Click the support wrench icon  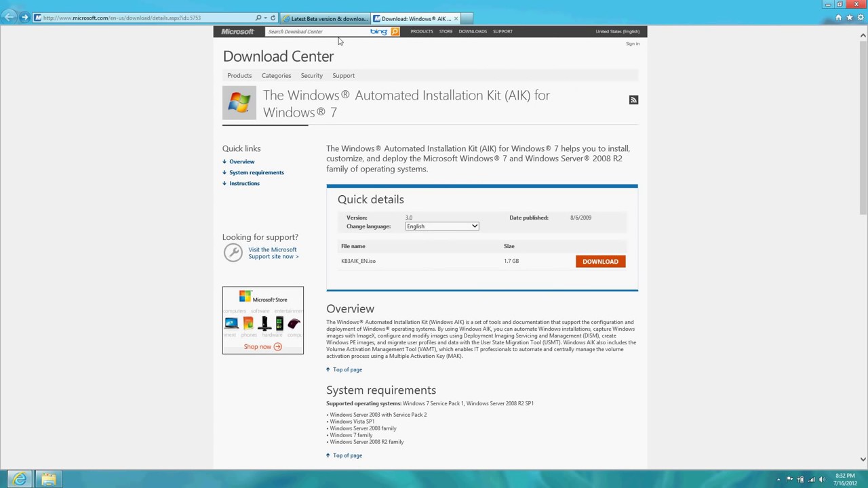coord(233,253)
